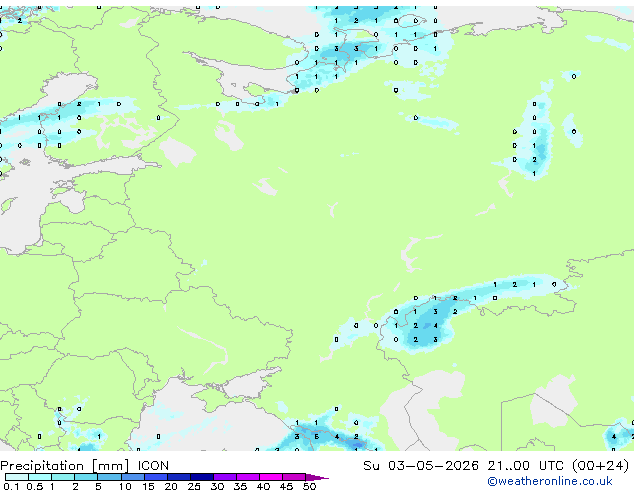Viewport: 634px width, 490px height.
Task: Pick the 45–50 mm legend swatch
Action: tap(294, 477)
